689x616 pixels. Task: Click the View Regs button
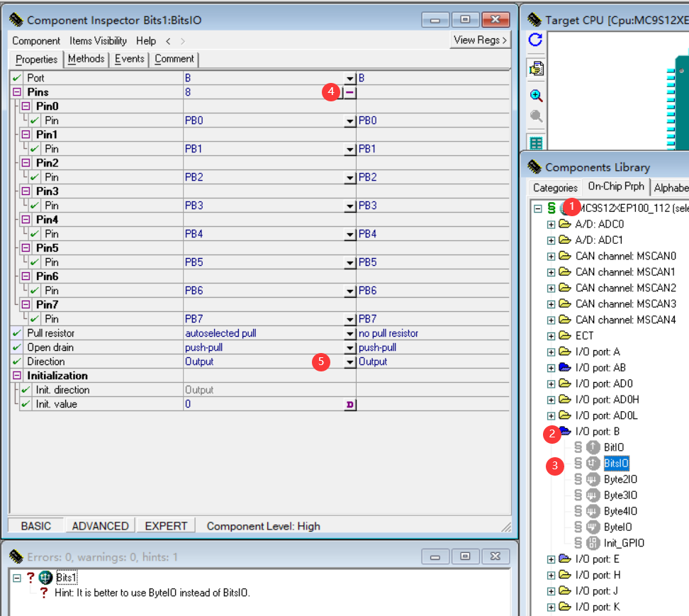click(481, 40)
